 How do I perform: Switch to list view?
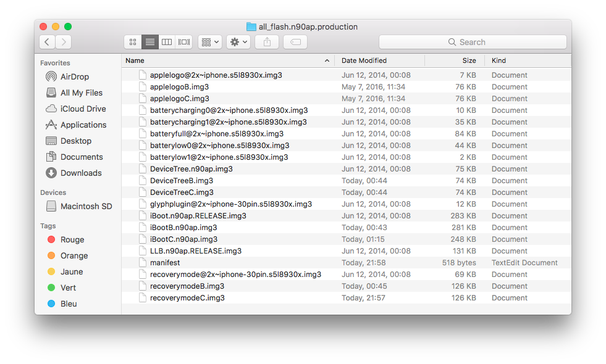[149, 42]
